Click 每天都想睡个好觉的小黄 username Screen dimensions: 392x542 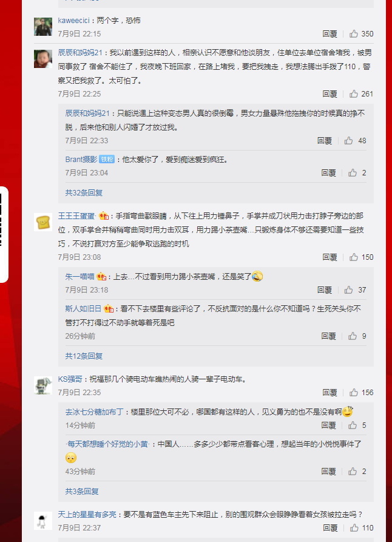[x=107, y=444]
